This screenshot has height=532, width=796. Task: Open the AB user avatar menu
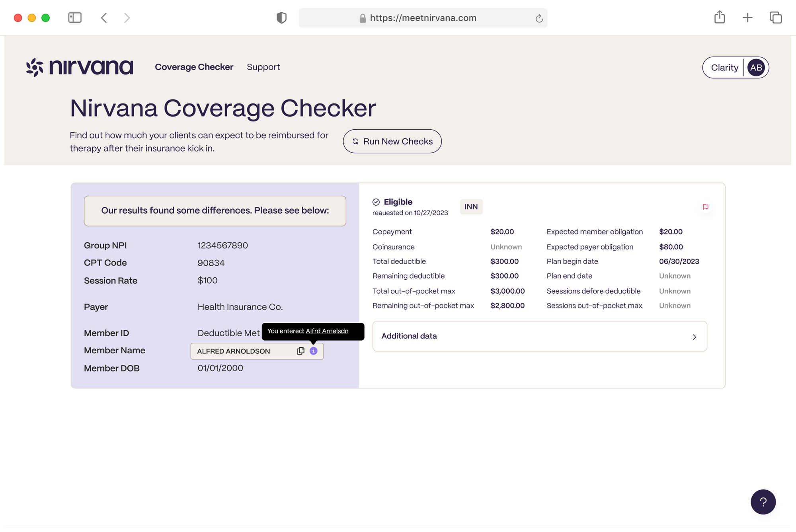(756, 68)
